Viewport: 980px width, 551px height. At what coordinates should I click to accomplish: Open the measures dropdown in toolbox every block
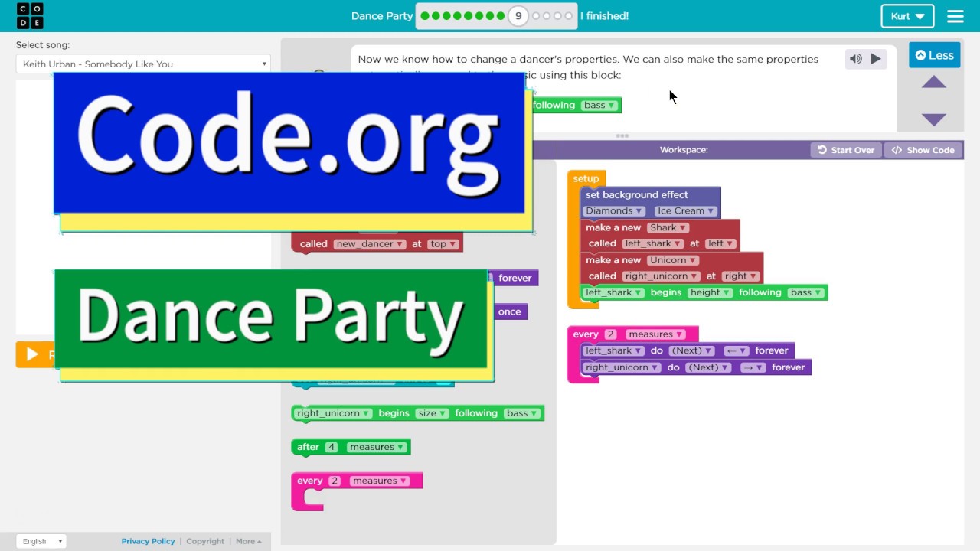[380, 481]
